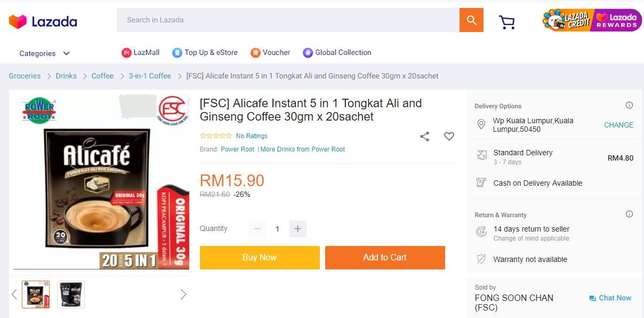
Task: Decrease quantity with minus button
Action: tap(257, 229)
